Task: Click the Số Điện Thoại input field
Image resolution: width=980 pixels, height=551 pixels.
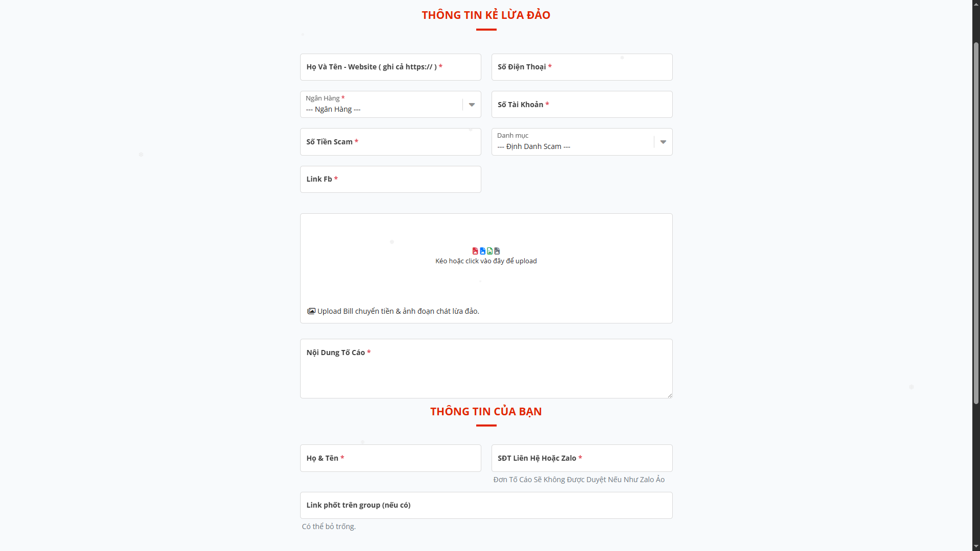Action: [x=581, y=67]
